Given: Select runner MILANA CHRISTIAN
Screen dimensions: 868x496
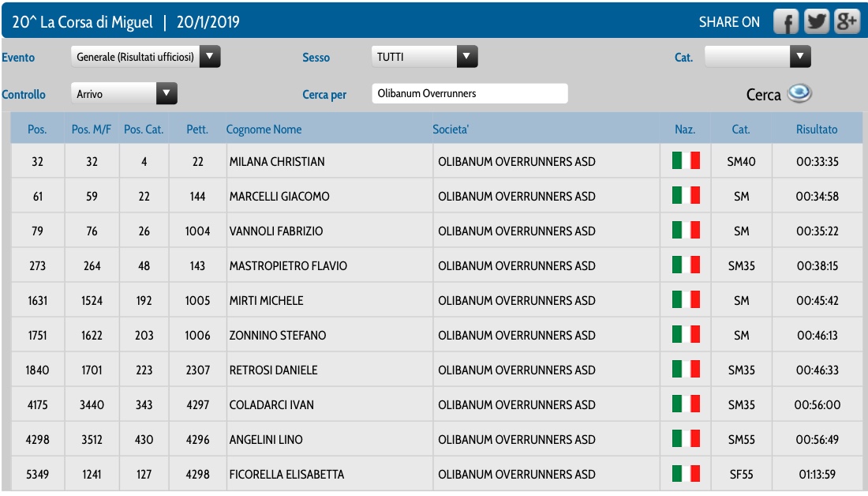Looking at the screenshot, I should tap(277, 162).
